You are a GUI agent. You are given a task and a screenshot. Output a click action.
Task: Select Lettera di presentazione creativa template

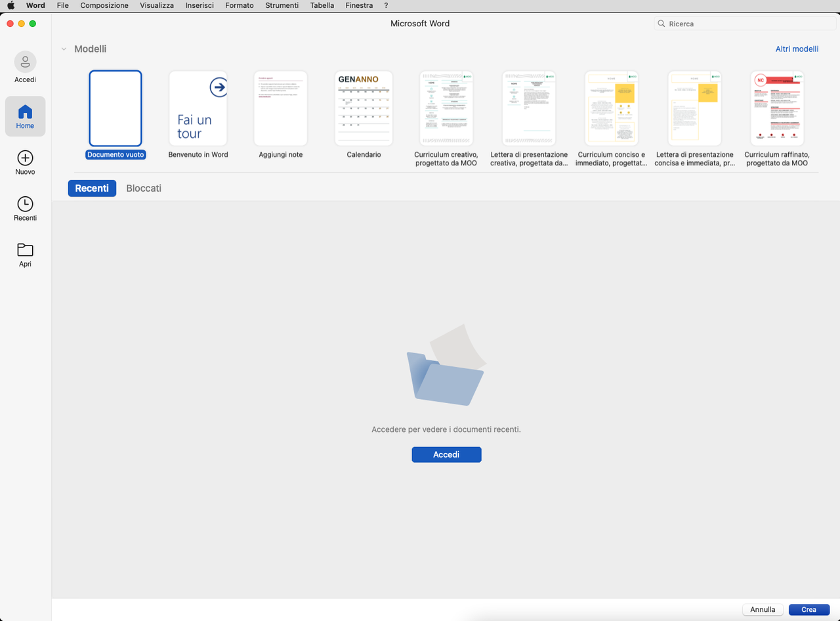[529, 108]
